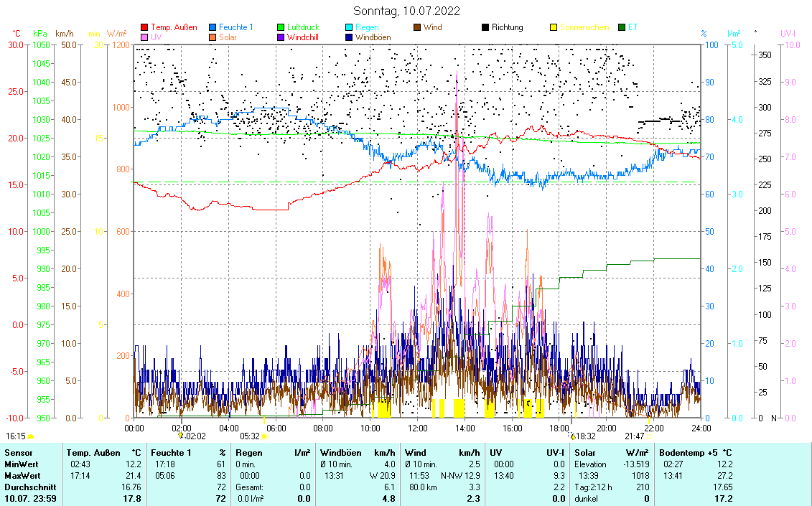Click the green Luftdruck legend square

[281, 28]
